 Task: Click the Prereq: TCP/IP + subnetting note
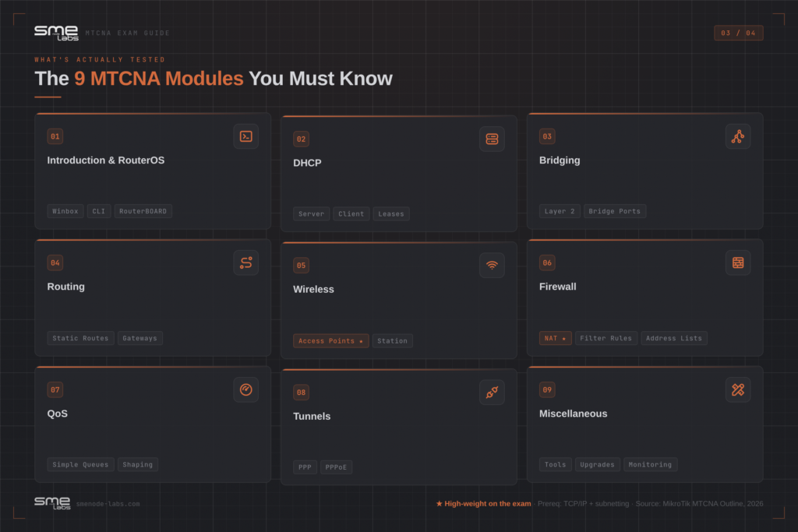(x=583, y=503)
